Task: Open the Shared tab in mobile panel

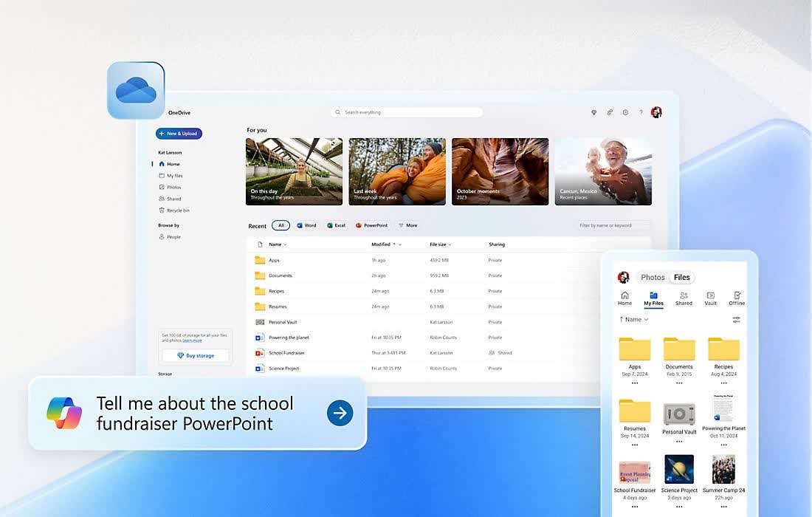Action: click(684, 299)
